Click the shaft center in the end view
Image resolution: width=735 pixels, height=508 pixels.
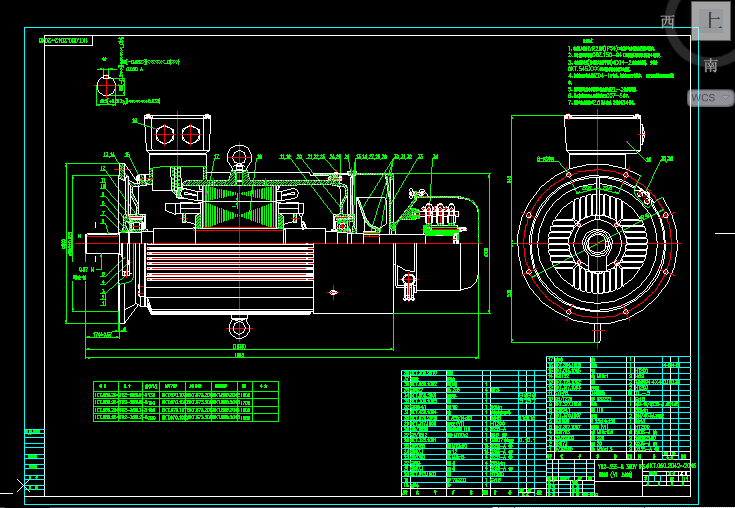coord(598,242)
